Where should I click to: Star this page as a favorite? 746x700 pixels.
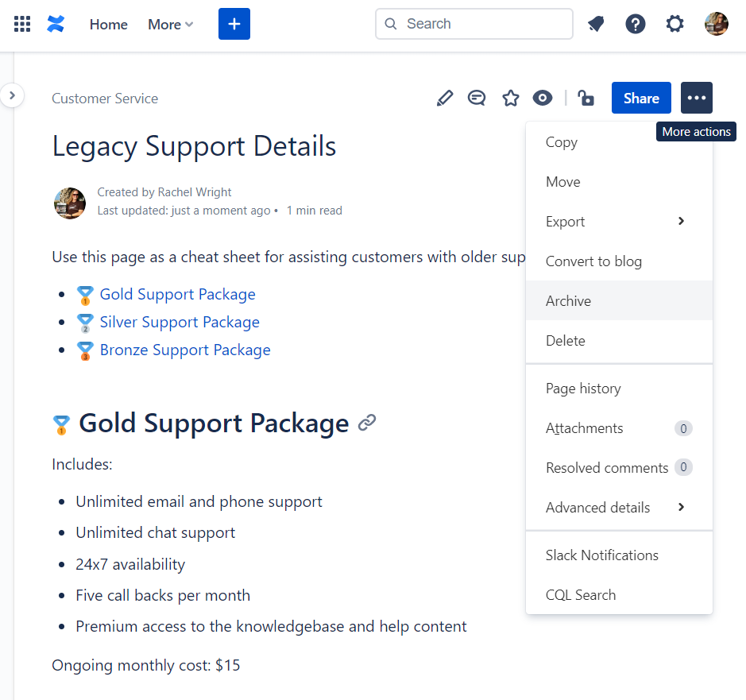(x=510, y=98)
